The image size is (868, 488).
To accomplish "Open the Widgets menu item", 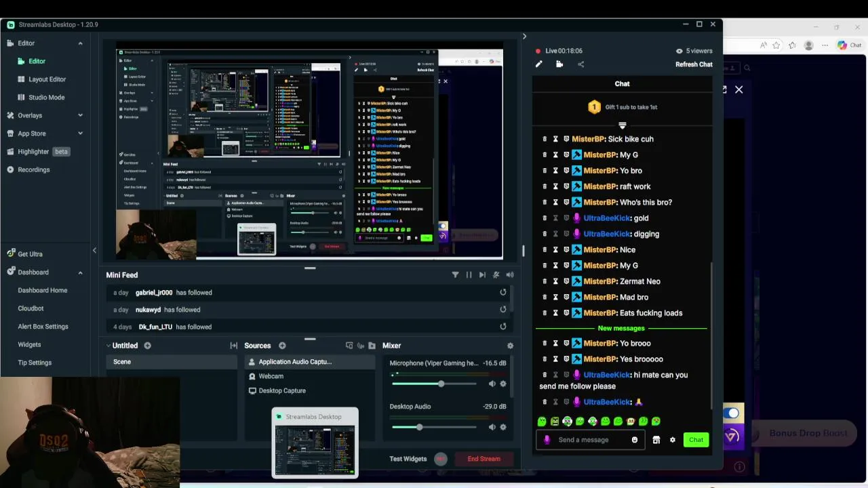I will [x=29, y=344].
